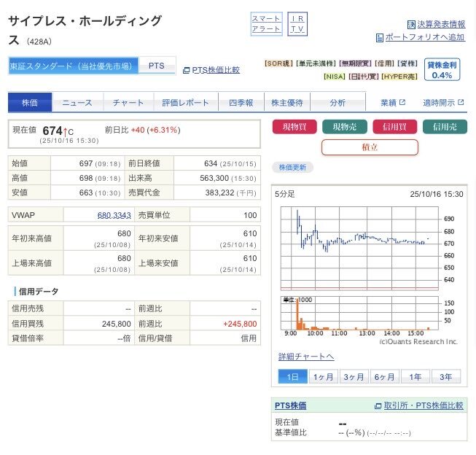The image size is (476, 455).
Task: Open VWAP value 680.3343 link
Action: [x=114, y=215]
